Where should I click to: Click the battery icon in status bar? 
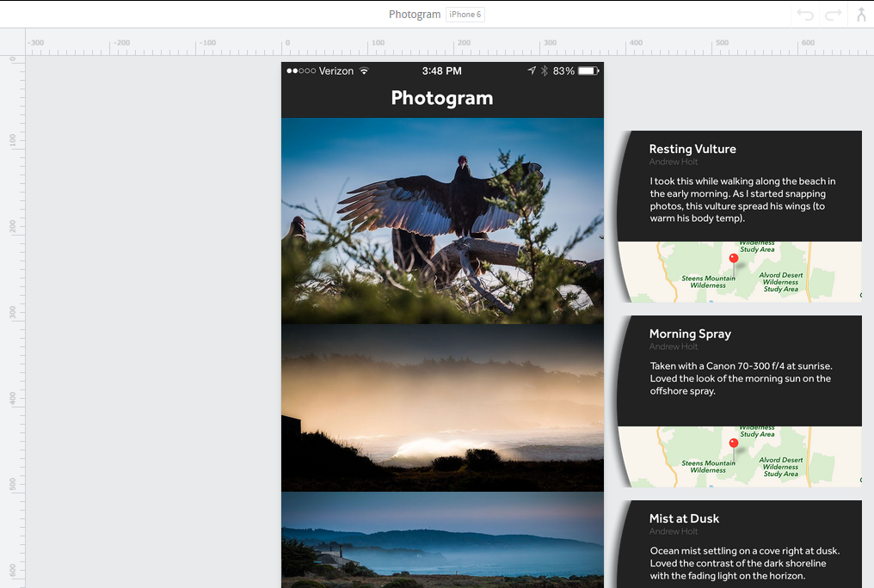[588, 70]
